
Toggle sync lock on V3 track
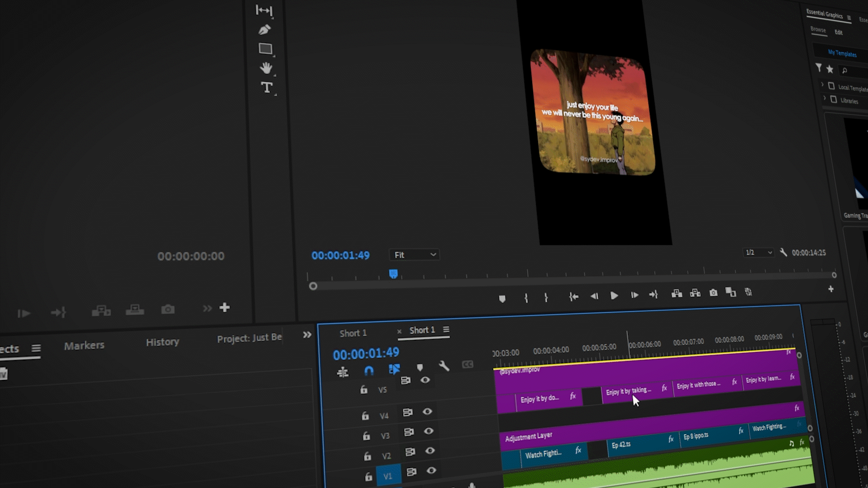(x=409, y=432)
